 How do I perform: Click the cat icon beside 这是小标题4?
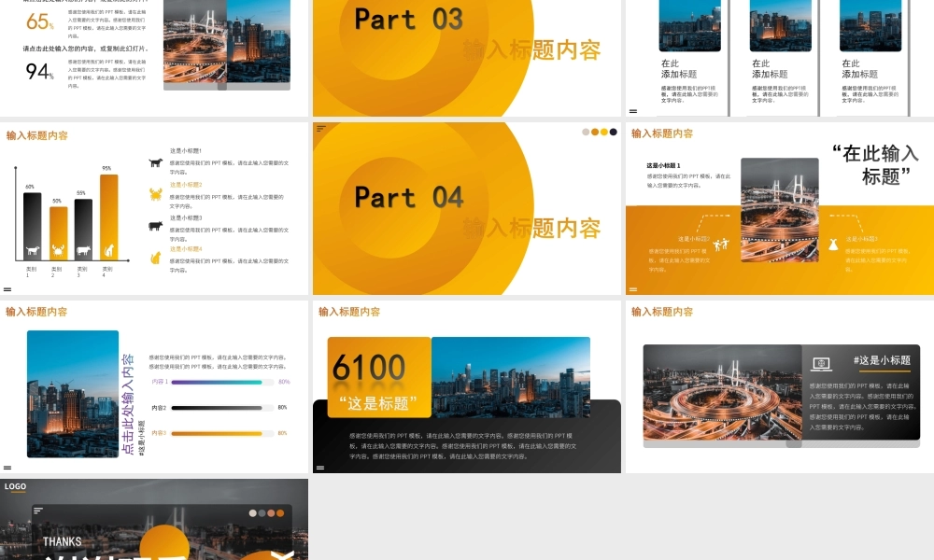(155, 258)
